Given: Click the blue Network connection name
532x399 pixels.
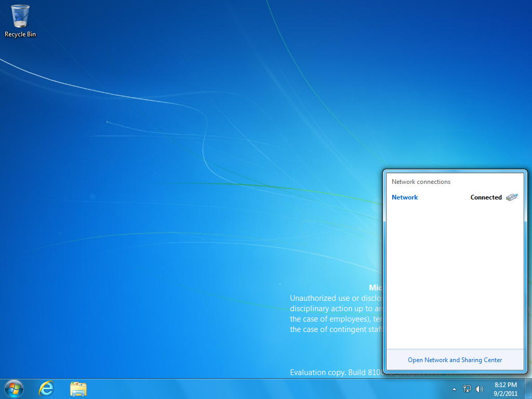Looking at the screenshot, I should [405, 197].
